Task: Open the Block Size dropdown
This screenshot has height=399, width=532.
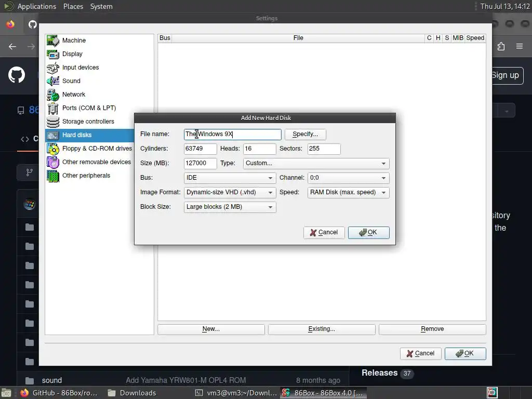Action: coord(230,207)
